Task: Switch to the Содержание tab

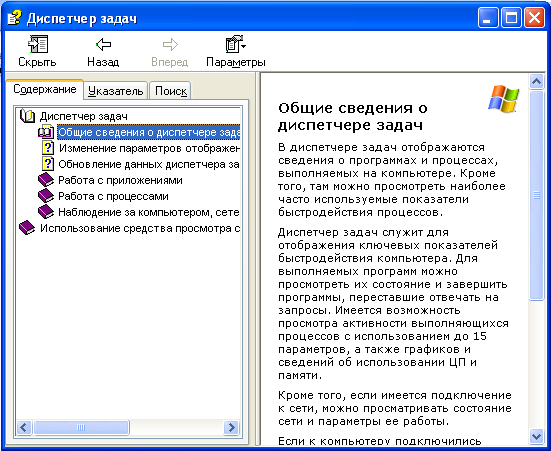Action: [x=45, y=89]
